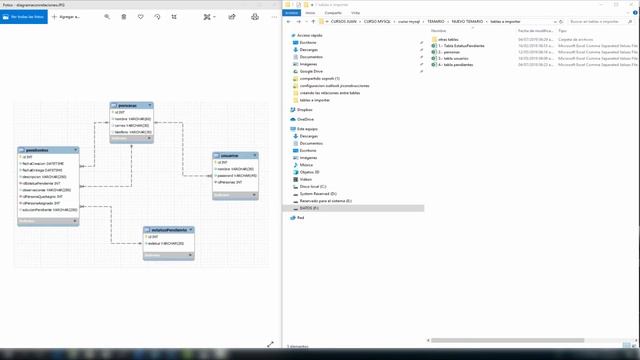This screenshot has height=360, width=640.
Task: Click the print icon in Photos toolbar
Action: coord(255,17)
